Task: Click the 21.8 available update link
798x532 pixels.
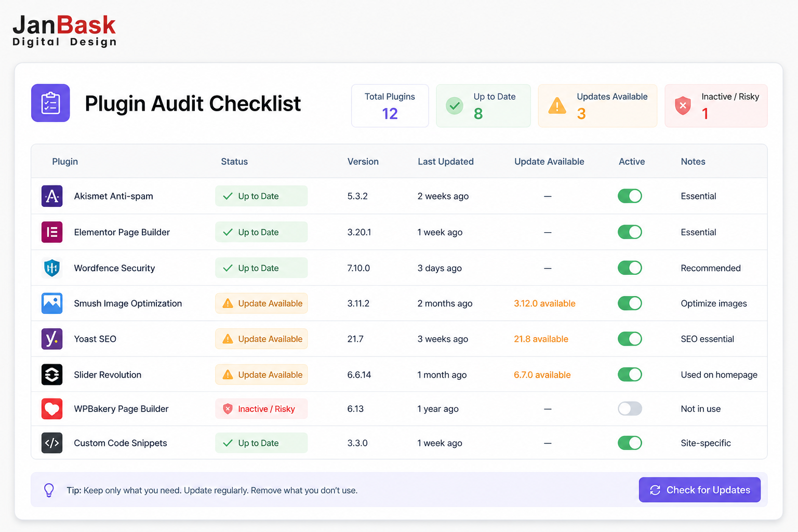Action: [x=541, y=339]
